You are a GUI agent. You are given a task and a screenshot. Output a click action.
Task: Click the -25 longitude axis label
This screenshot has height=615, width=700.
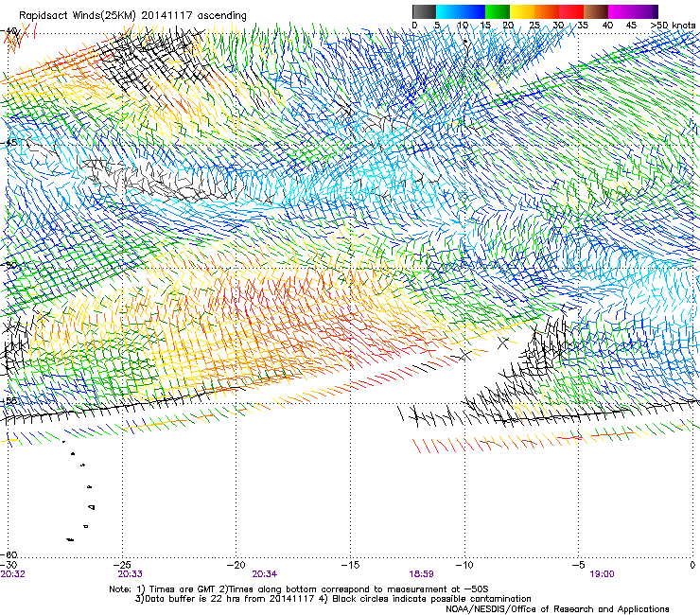[123, 565]
